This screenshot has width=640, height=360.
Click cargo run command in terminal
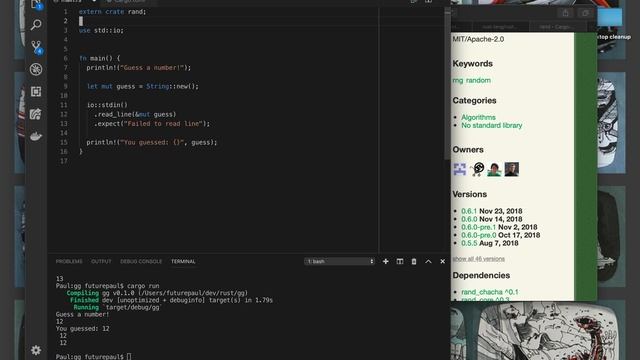point(143,286)
